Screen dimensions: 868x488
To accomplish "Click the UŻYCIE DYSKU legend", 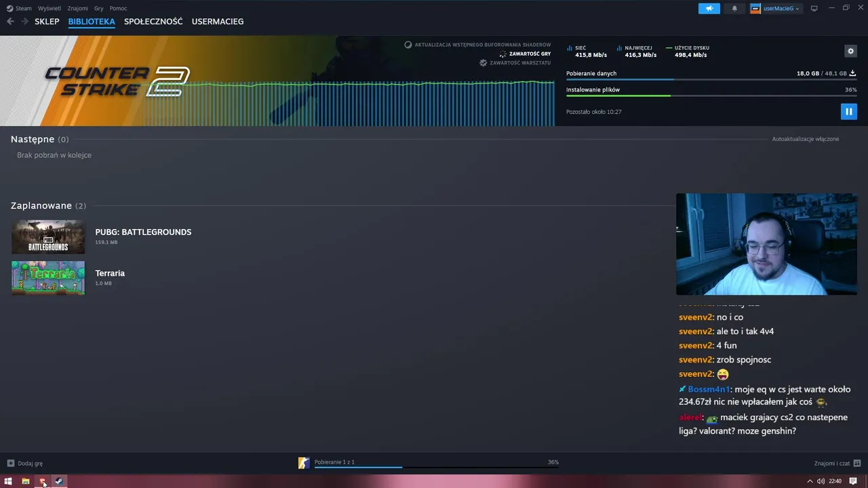I will (x=688, y=52).
